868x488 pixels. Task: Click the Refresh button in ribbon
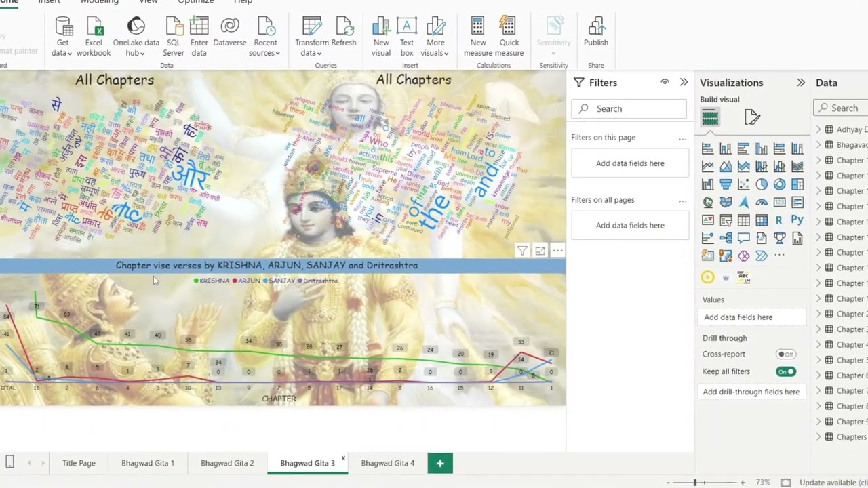(344, 33)
